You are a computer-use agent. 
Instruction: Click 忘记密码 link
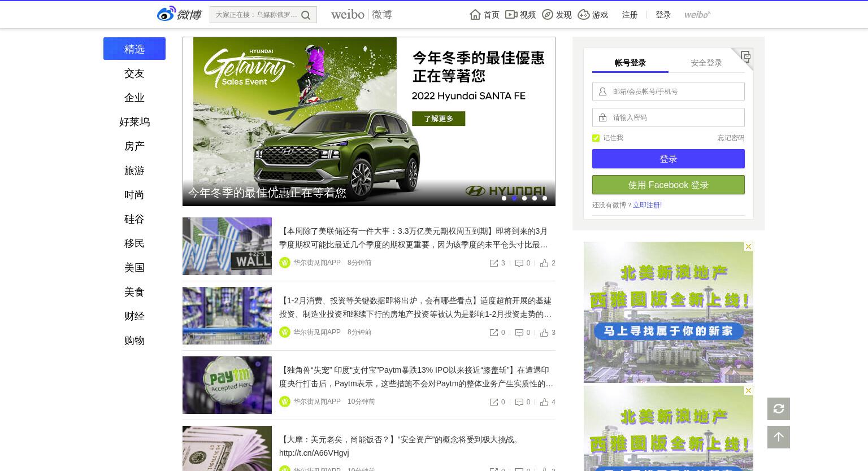tap(731, 138)
